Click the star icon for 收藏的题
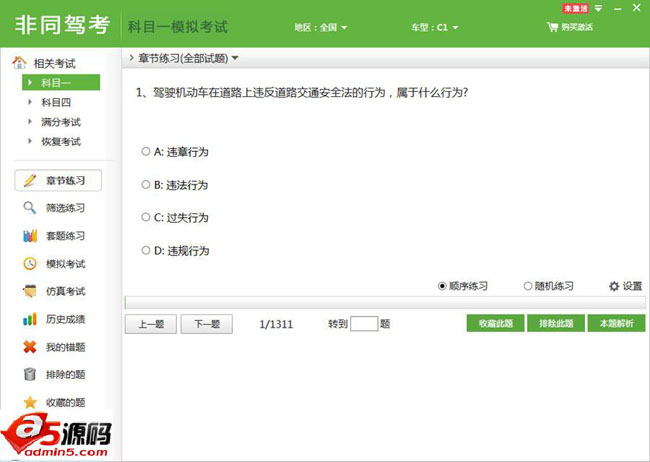The image size is (650, 462). point(30,402)
